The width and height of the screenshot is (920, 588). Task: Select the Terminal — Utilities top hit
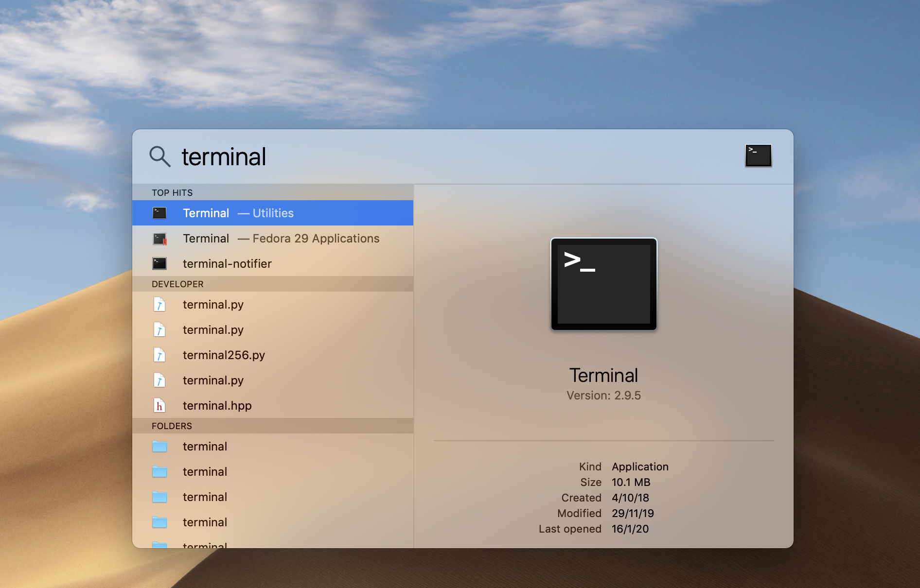coord(273,213)
